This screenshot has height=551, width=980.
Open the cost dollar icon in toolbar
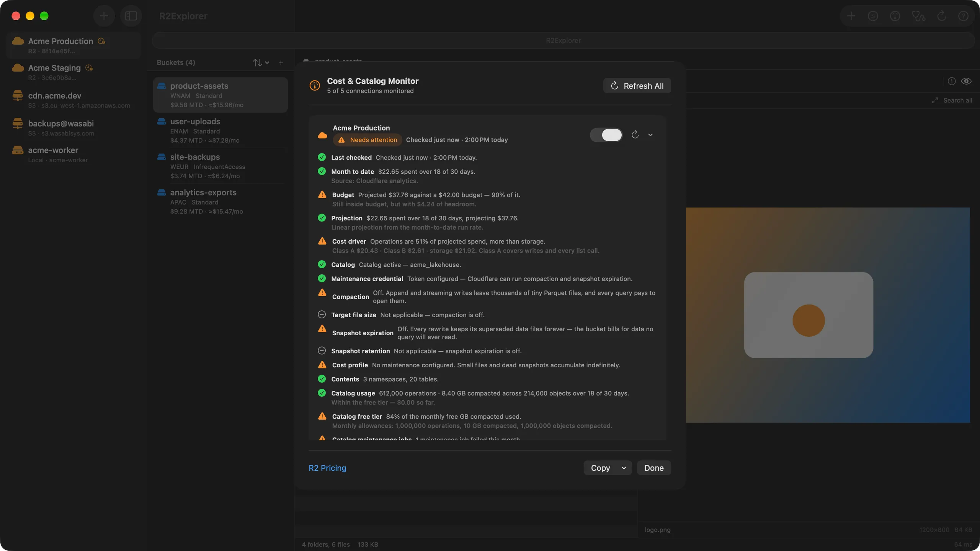point(873,16)
